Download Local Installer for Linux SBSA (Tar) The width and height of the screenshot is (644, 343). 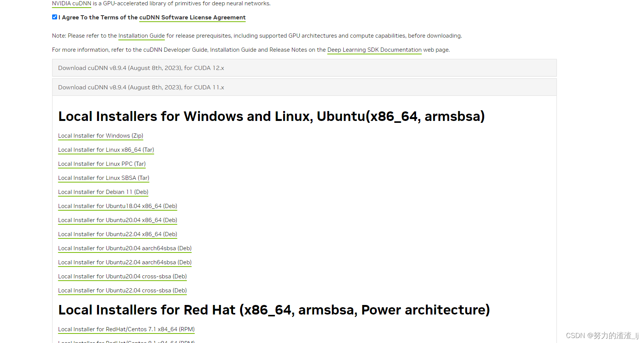(x=104, y=178)
